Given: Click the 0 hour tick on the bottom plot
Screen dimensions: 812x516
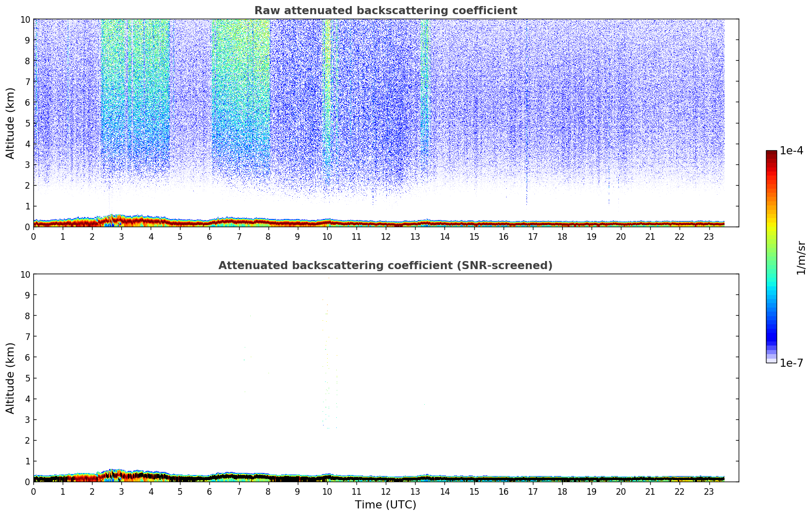Looking at the screenshot, I should point(33,492).
